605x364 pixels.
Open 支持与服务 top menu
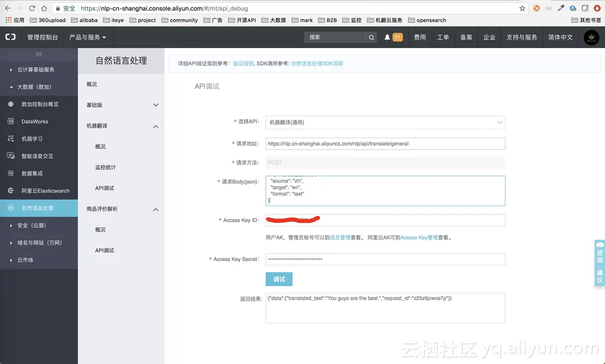click(x=522, y=37)
